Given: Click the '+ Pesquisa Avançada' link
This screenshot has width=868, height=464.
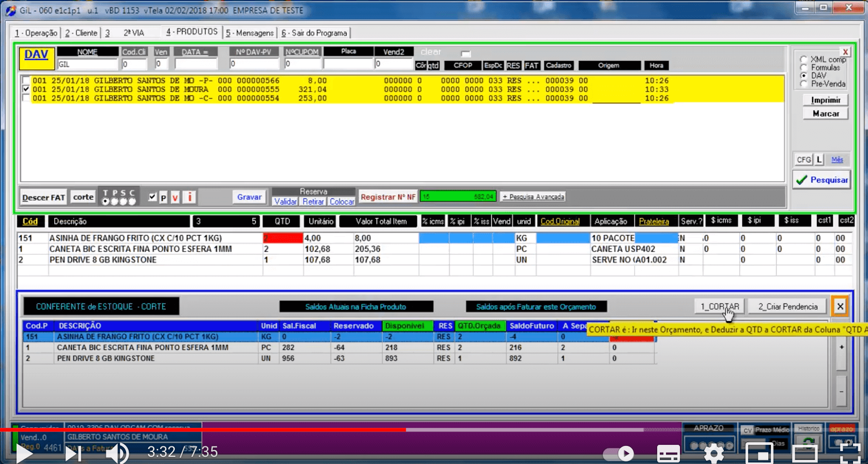Looking at the screenshot, I should click(533, 197).
